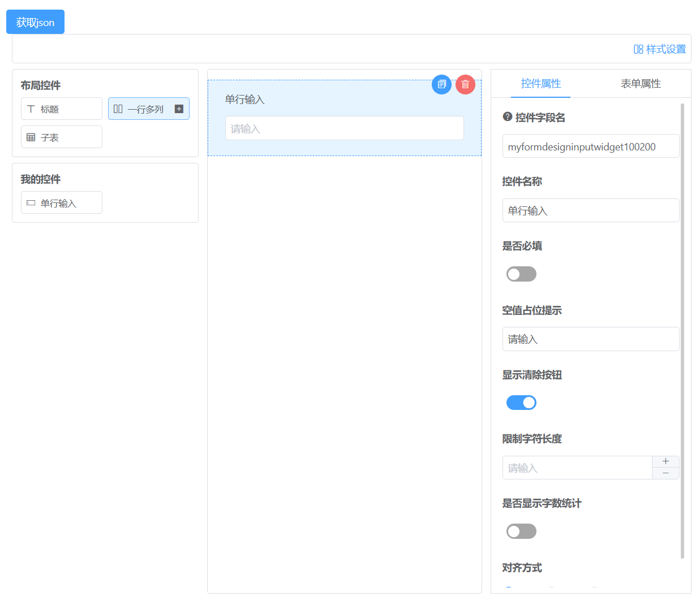Enable the 是否显示字数统计 switch
This screenshot has height=605, width=700.
pos(521,531)
